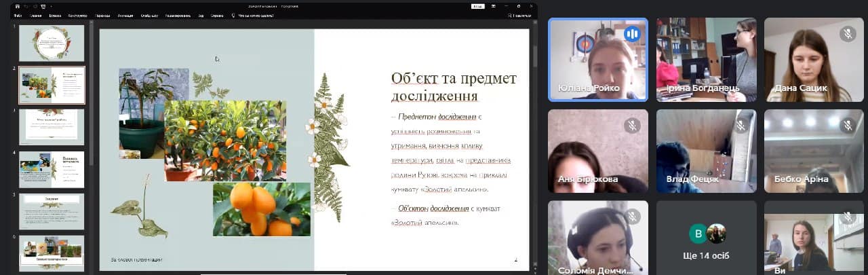Switch to the Слайд-шоу ribbon tab
This screenshot has height=275, width=868.
(x=150, y=15)
